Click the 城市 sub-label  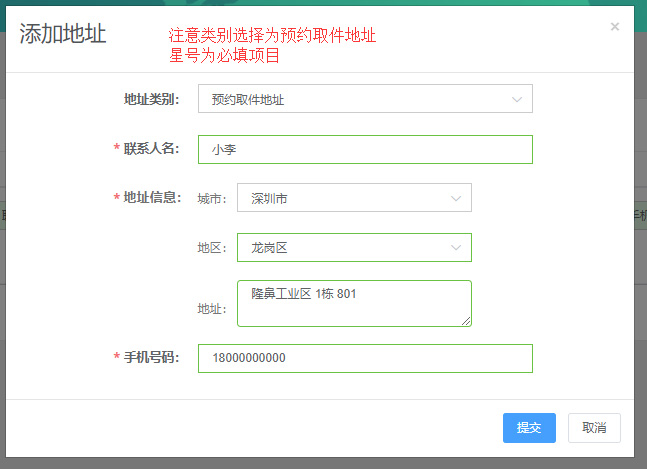point(212,199)
